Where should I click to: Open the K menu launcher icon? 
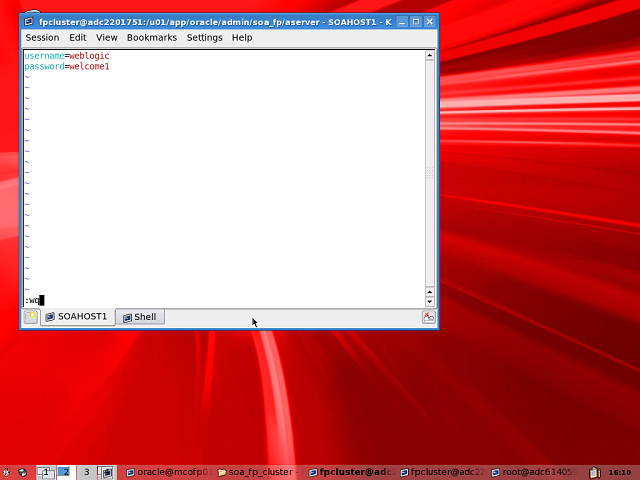click(x=7, y=472)
